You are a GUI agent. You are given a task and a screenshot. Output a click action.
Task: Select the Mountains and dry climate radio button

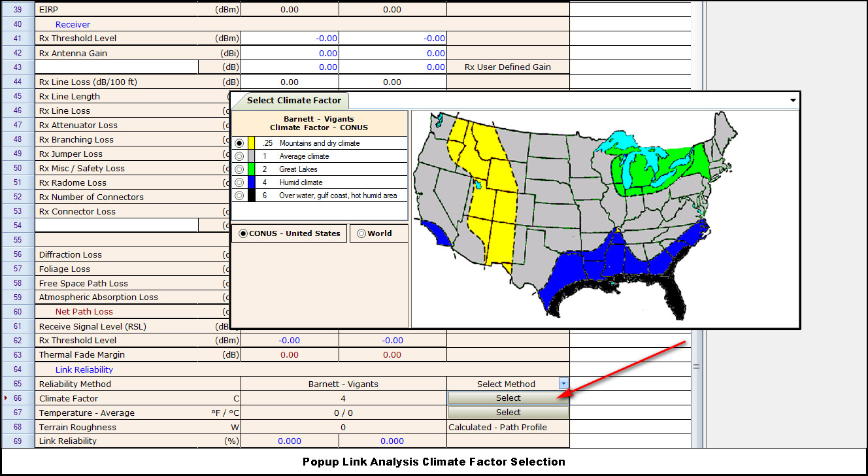[239, 143]
